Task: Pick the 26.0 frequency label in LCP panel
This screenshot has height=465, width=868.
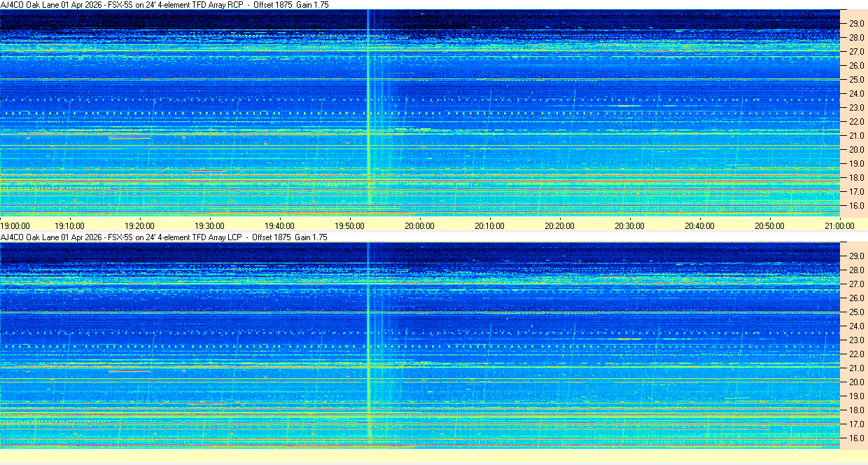Action: [856, 298]
